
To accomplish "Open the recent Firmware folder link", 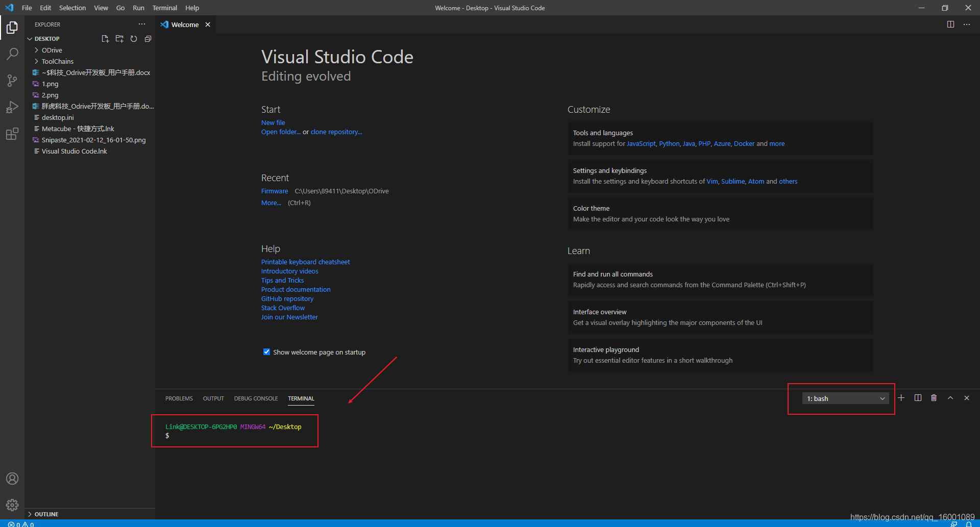I will point(275,191).
